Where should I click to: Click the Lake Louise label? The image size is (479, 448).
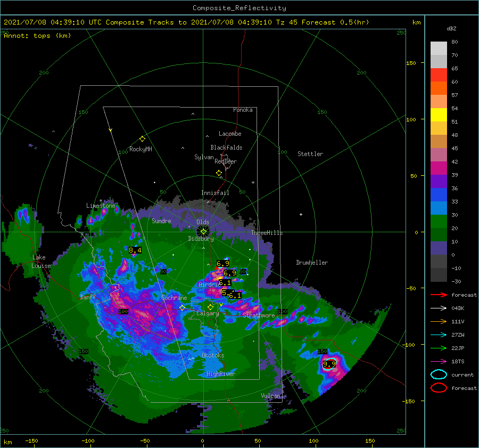click(x=41, y=262)
